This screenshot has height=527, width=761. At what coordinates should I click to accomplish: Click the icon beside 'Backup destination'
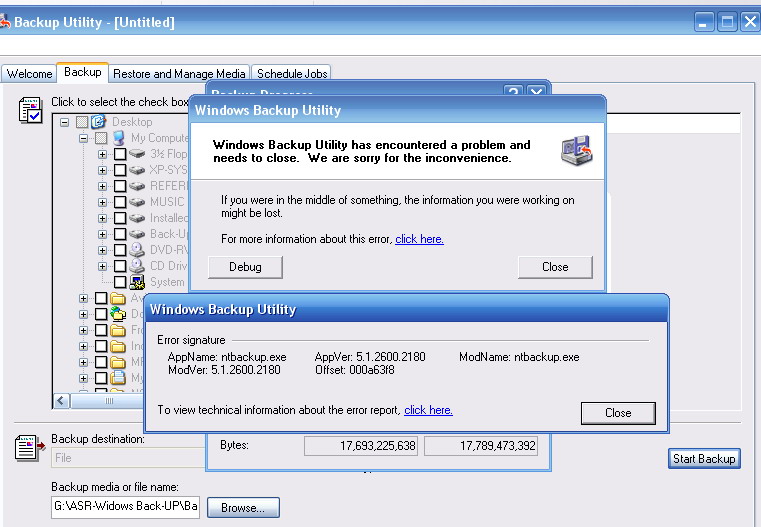(30, 447)
